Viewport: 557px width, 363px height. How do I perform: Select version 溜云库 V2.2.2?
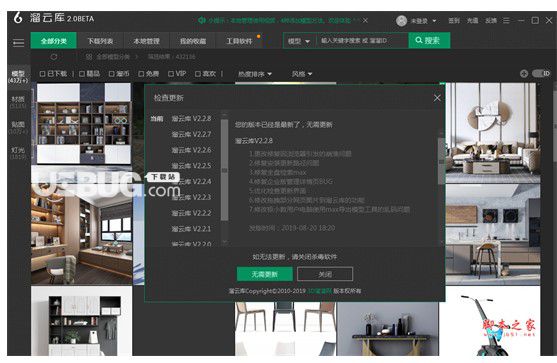point(191,213)
